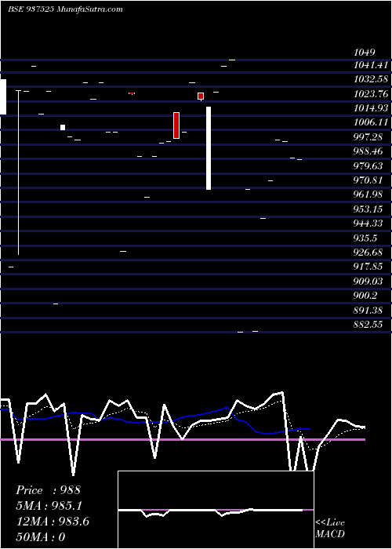Click the 997.28 price axis label

[x=368, y=137]
